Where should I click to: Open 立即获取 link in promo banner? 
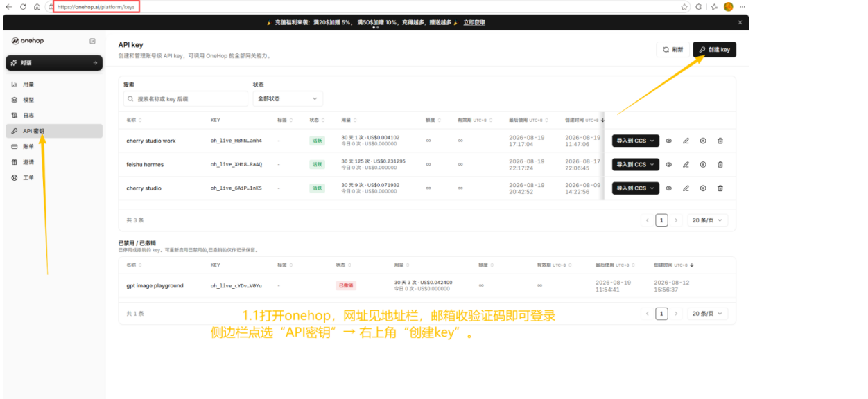coord(474,22)
